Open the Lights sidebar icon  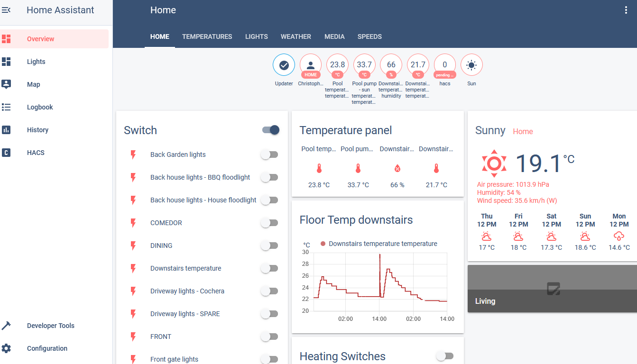point(6,62)
